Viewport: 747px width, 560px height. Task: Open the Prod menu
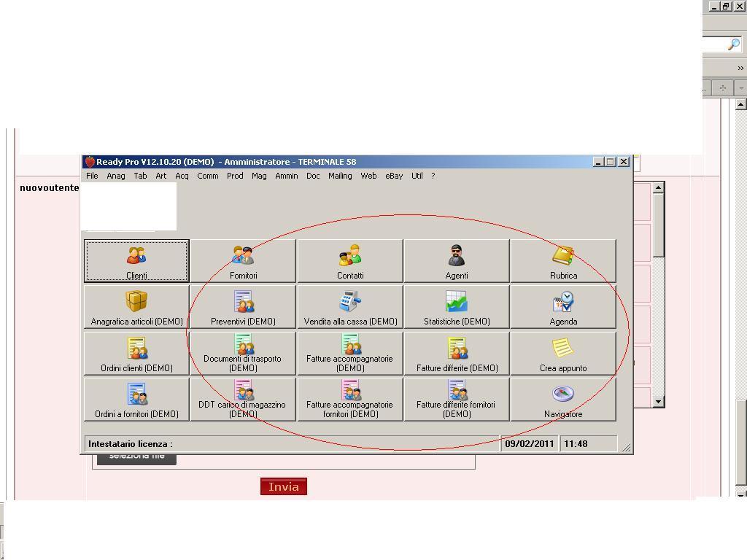pos(235,176)
